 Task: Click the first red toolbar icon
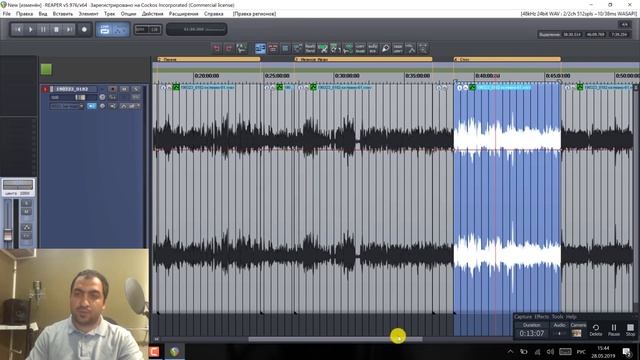216,49
